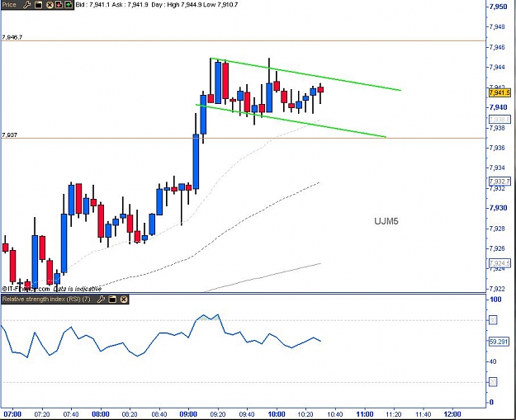Click the 7,946.7 horizontal line label

click(12, 37)
